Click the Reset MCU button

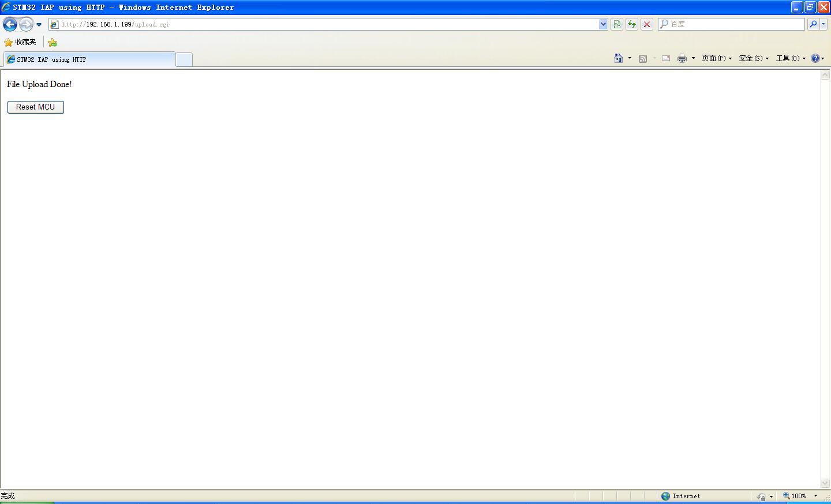(36, 107)
